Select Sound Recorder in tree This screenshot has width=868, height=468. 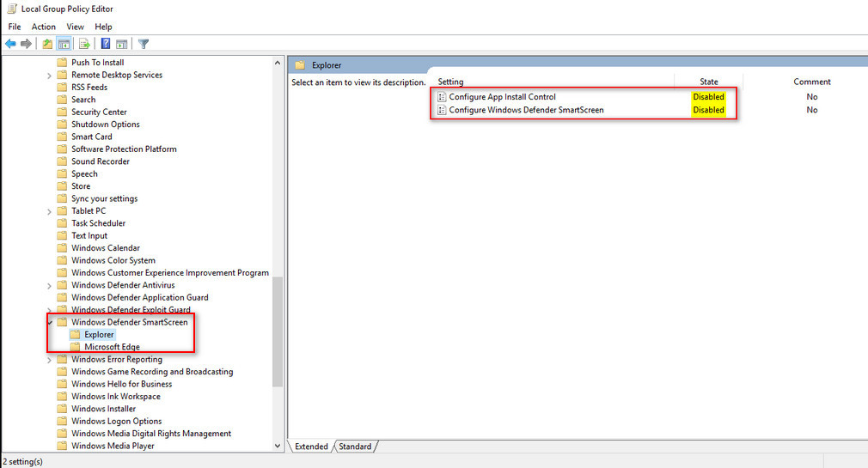tap(101, 161)
